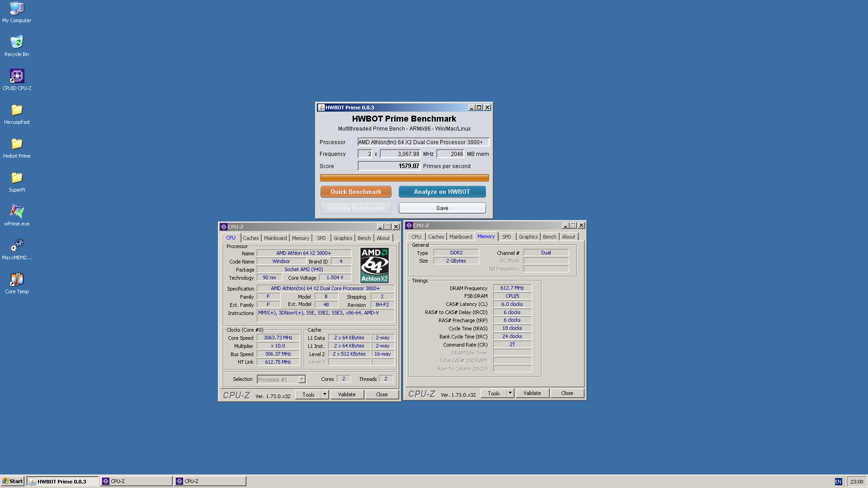Click the Processor name field in HWBOT
This screenshot has height=488, width=868.
(423, 142)
